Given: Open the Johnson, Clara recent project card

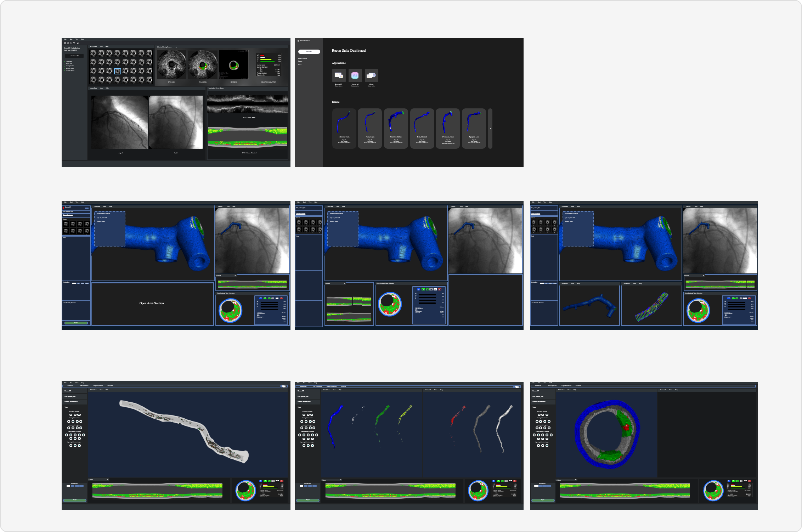Looking at the screenshot, I should coord(344,128).
